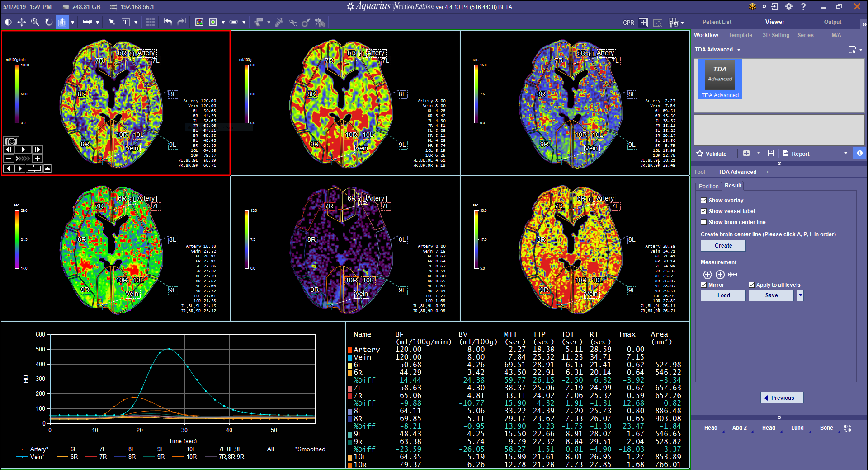
Task: Open the settings gear in title bar
Action: [789, 6]
